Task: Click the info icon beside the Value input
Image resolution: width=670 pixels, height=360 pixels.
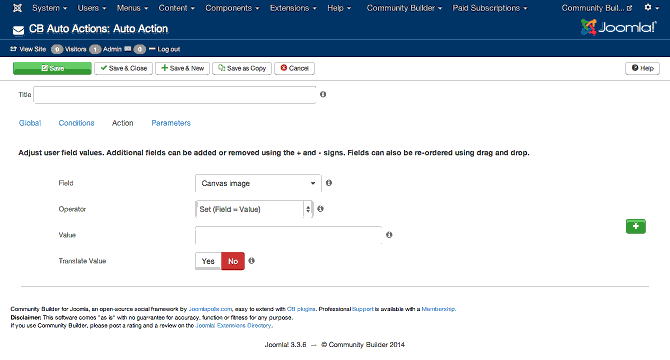Action: pos(389,235)
